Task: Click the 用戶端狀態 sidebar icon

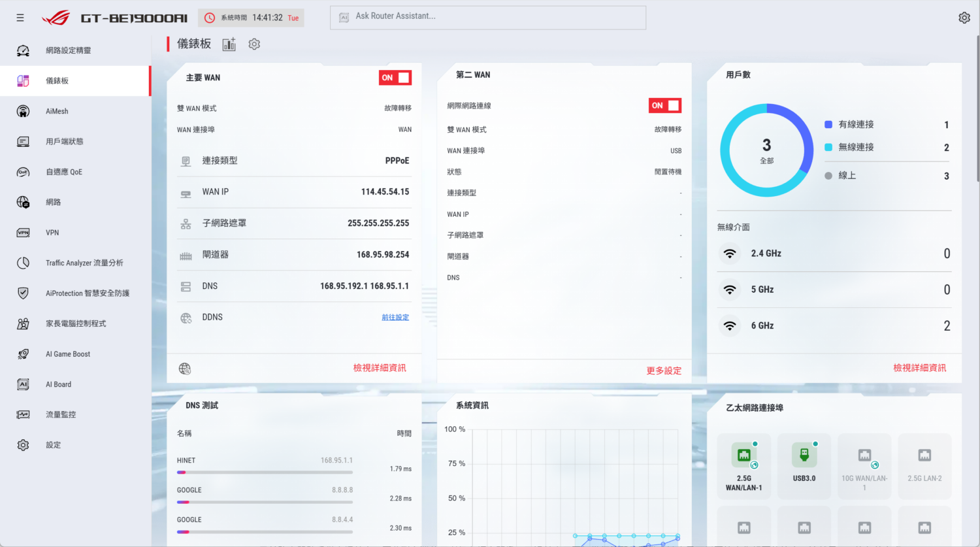Action: (x=23, y=141)
